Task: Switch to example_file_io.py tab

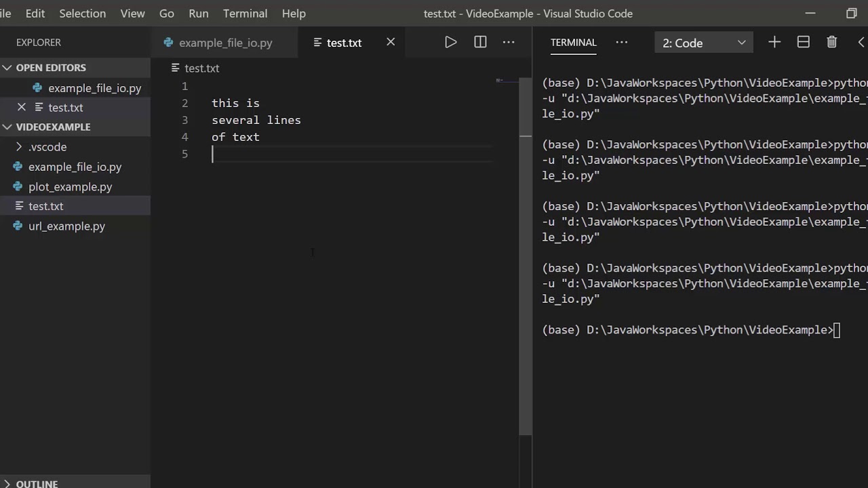Action: 225,43
